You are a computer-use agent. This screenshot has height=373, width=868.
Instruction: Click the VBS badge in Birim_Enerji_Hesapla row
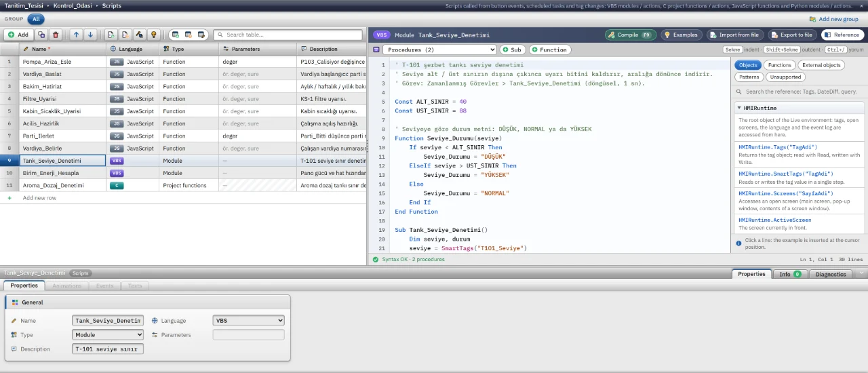(x=117, y=173)
